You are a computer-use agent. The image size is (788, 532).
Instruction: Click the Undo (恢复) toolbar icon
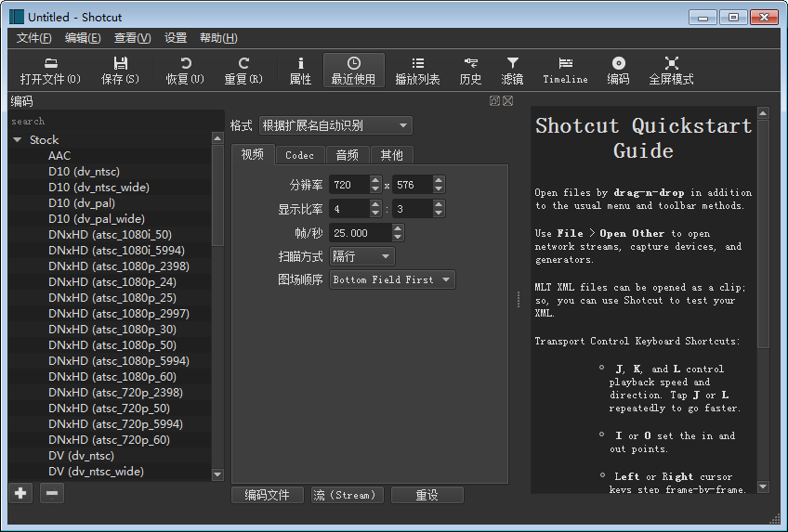[185, 70]
